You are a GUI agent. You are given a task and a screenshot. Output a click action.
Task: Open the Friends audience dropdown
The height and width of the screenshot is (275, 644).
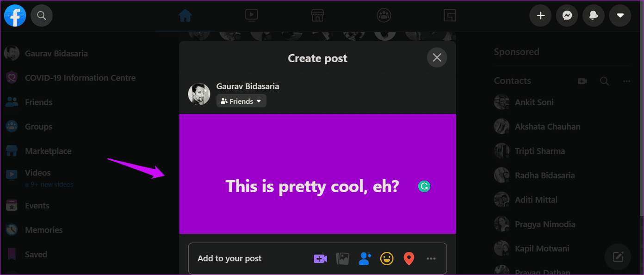coord(241,101)
